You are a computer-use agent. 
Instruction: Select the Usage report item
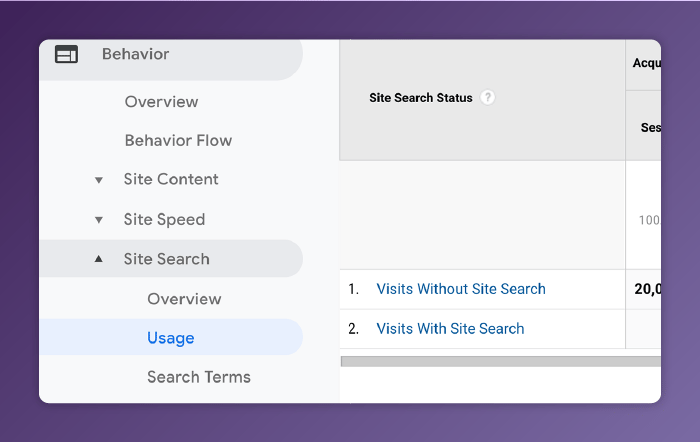pos(171,338)
